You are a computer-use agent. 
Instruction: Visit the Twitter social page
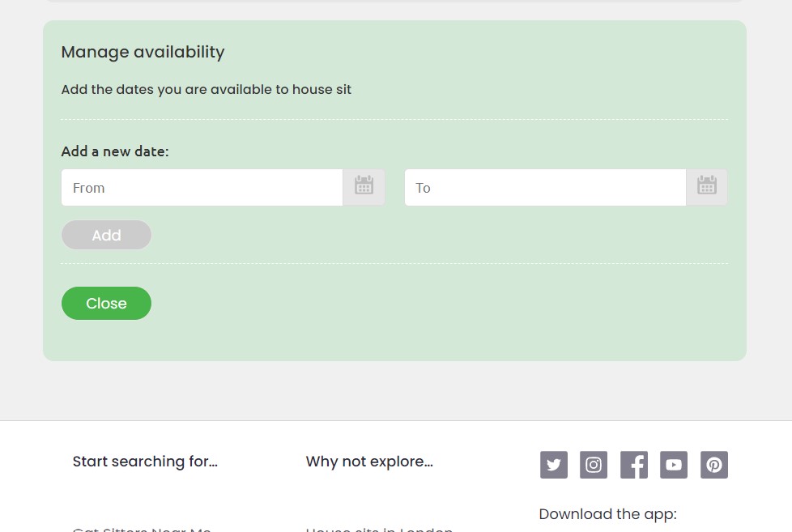[554, 465]
